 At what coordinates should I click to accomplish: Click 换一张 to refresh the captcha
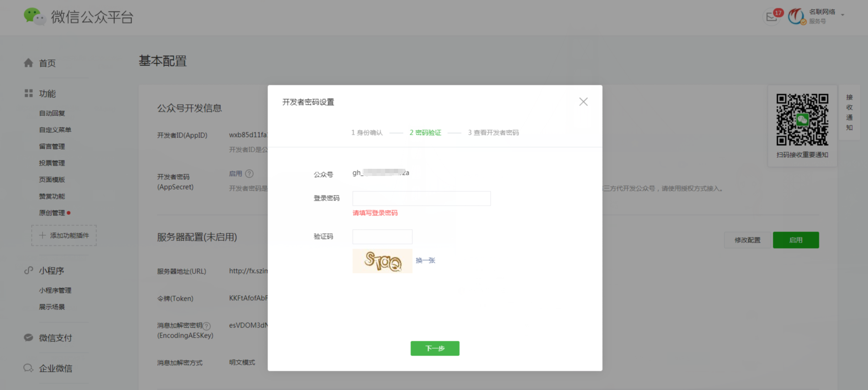(426, 261)
